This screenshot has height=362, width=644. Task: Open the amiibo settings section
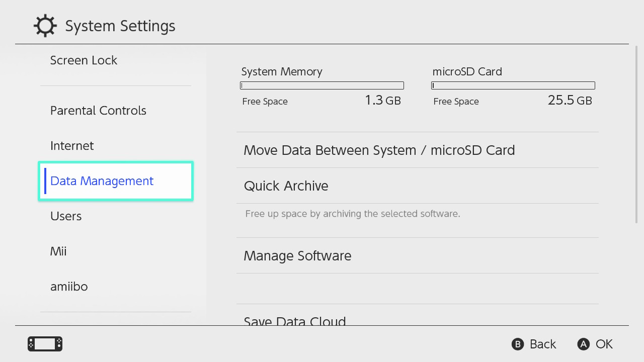69,287
